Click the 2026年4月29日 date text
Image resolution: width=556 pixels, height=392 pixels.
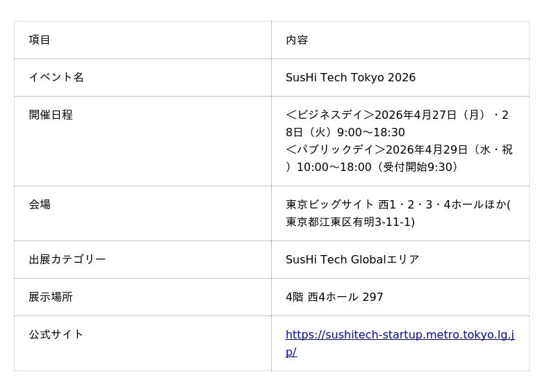point(421,149)
